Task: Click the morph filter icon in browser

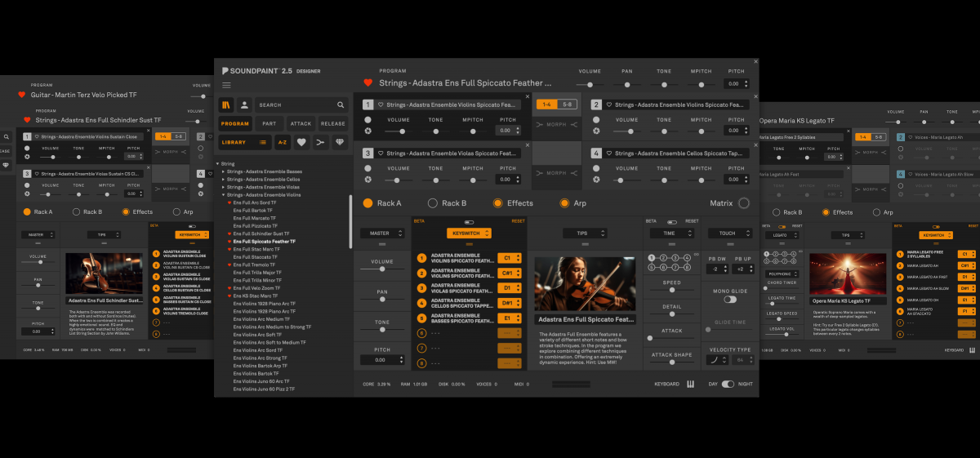Action: point(320,142)
